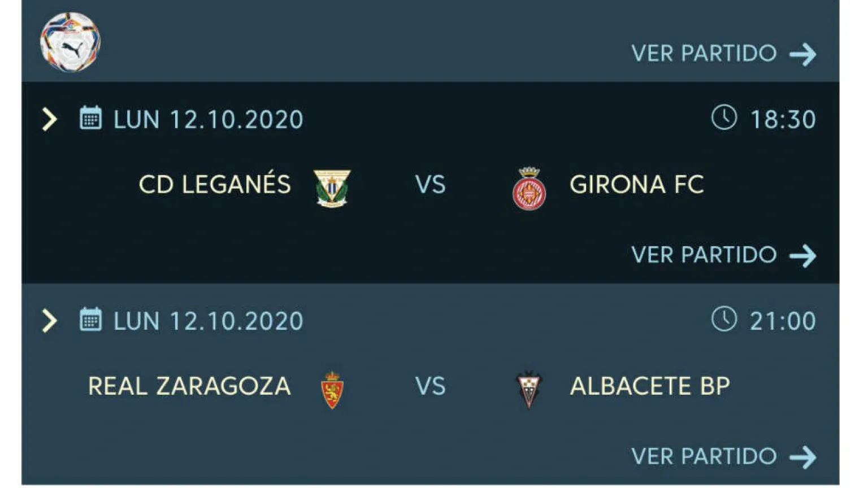
Task: Click arrow next to Zaragoza match VER PARTIDO
Action: (x=803, y=457)
